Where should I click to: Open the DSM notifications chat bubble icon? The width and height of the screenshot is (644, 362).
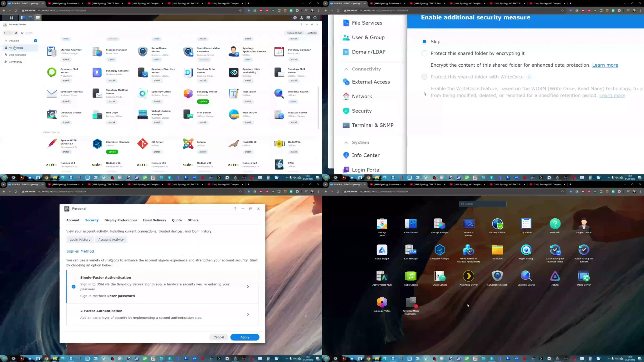pos(295,18)
